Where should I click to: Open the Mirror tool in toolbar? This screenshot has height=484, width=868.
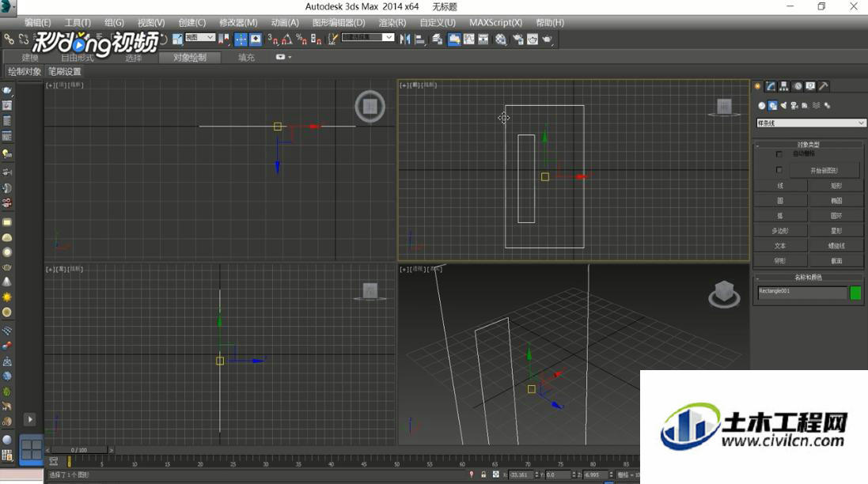[405, 39]
